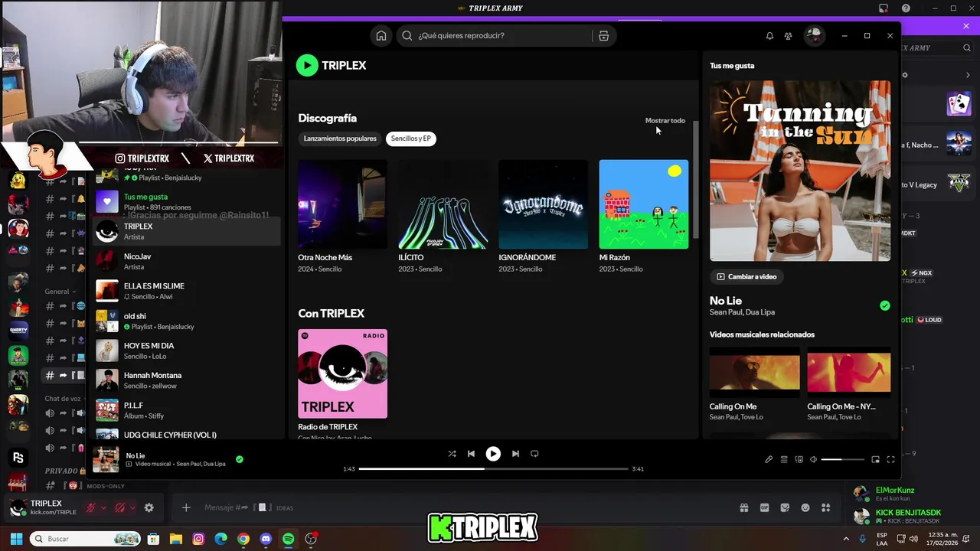Open the Discord GIF picker
Image resolution: width=980 pixels, height=551 pixels.
coord(764,507)
